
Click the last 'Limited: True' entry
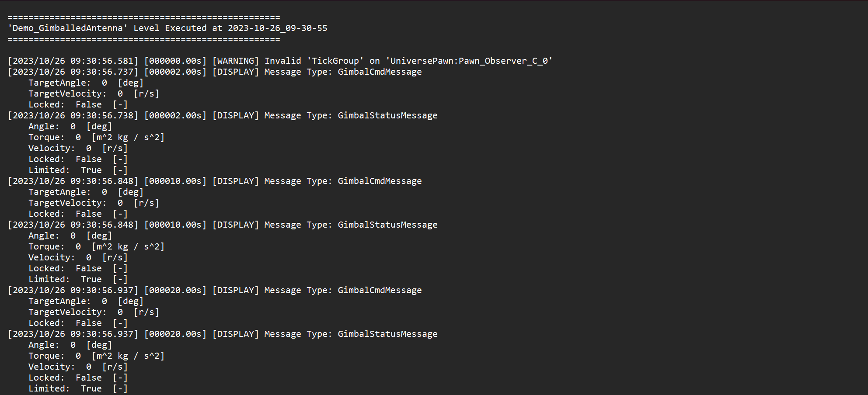[65, 389]
